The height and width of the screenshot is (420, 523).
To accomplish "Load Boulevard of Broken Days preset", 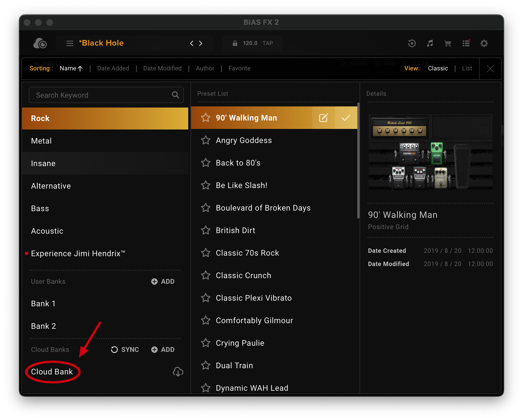I will 274,208.
